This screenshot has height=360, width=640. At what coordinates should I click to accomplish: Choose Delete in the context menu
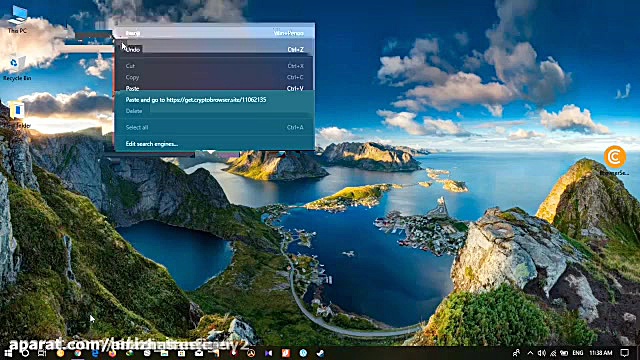point(215,111)
